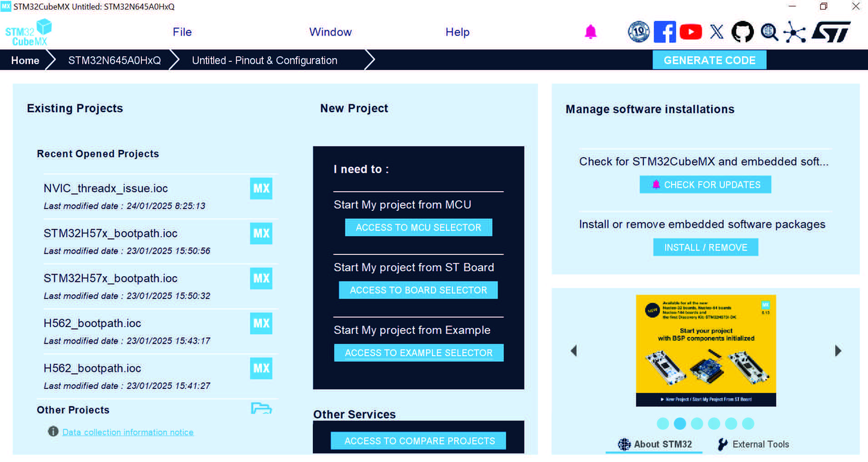Click ACCESS TO MCU SELECTOR
The height and width of the screenshot is (462, 868).
pos(418,228)
